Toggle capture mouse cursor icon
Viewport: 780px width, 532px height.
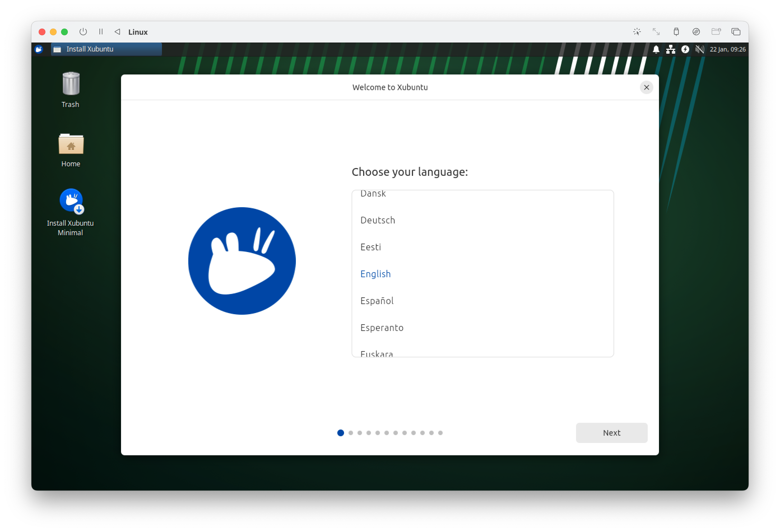click(637, 32)
